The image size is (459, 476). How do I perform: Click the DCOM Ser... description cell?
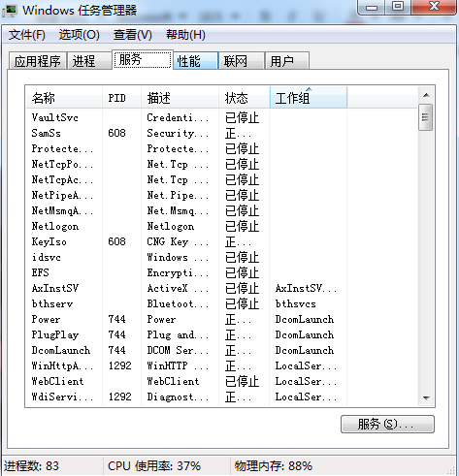point(178,350)
